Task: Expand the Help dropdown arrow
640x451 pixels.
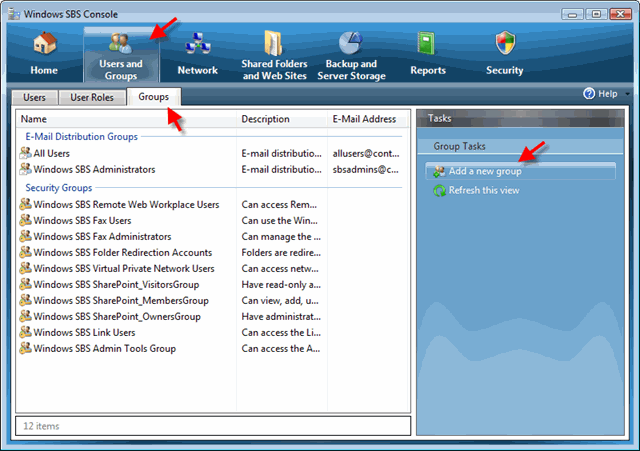Action: click(627, 94)
